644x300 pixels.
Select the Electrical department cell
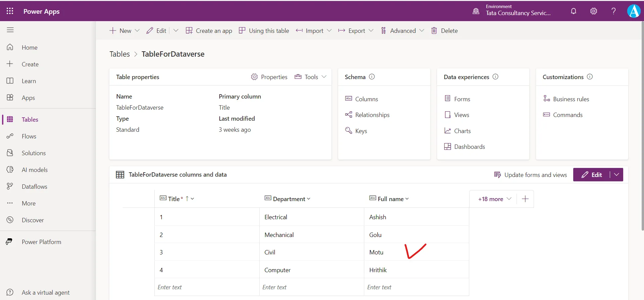[312, 217]
